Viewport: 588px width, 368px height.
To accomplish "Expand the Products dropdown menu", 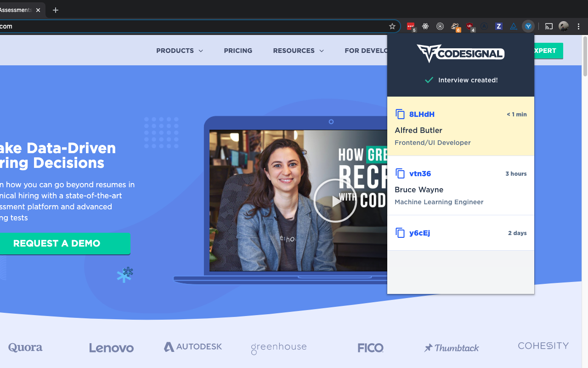I will [180, 51].
